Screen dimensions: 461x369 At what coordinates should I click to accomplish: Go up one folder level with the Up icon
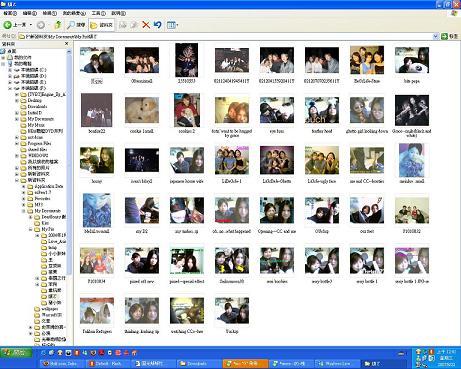point(58,25)
